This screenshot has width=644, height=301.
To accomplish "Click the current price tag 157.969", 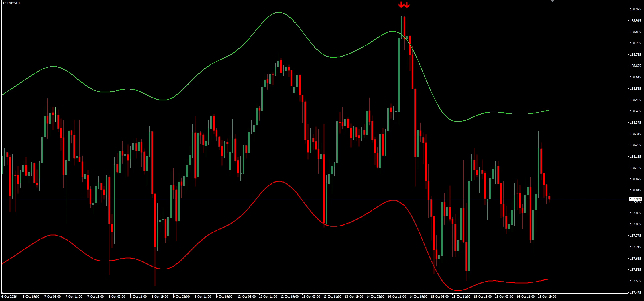I will click(636, 199).
